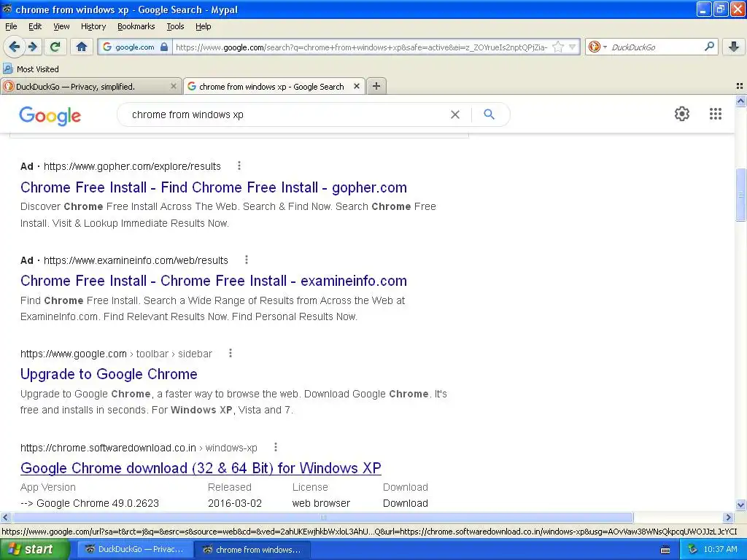Open the list all tabs button
Image resolution: width=747 pixels, height=560 pixels.
pos(740,86)
